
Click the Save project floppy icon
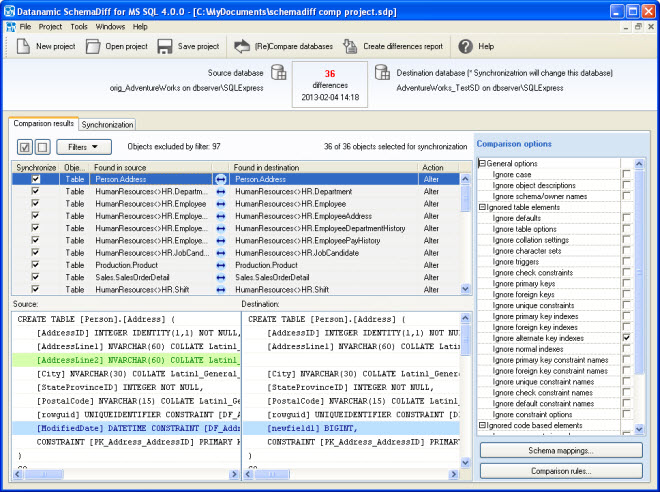165,46
